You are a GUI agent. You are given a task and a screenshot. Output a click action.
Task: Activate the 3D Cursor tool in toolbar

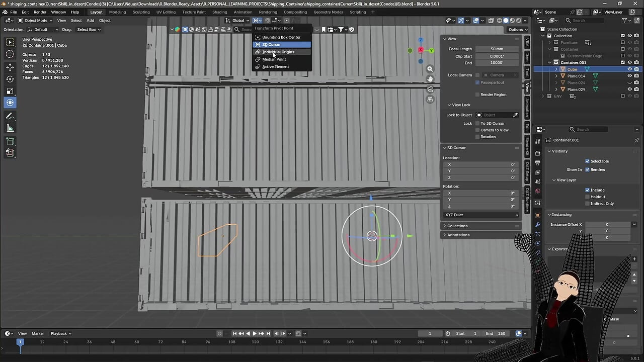pos(10,54)
